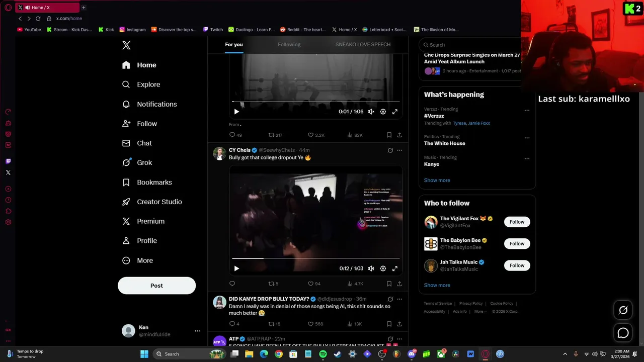Open account menu for Ken @mindfulride
Image resolution: width=644 pixels, height=362 pixels.
tap(161, 331)
